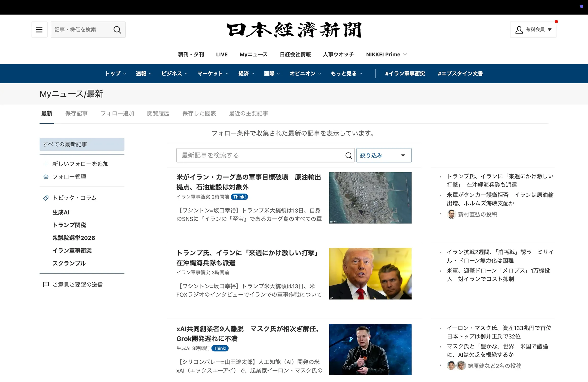Open the #イラン軍事衝突 hashtag link
The width and height of the screenshot is (588, 382).
(x=405, y=74)
